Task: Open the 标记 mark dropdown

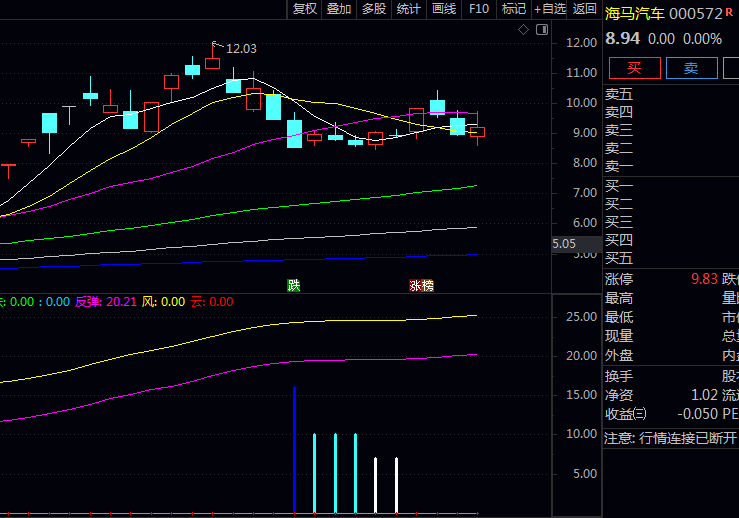Action: pos(513,9)
